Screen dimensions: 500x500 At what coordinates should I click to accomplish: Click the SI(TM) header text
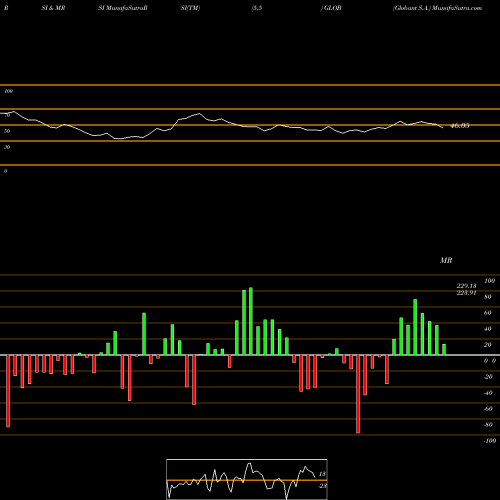point(190,8)
